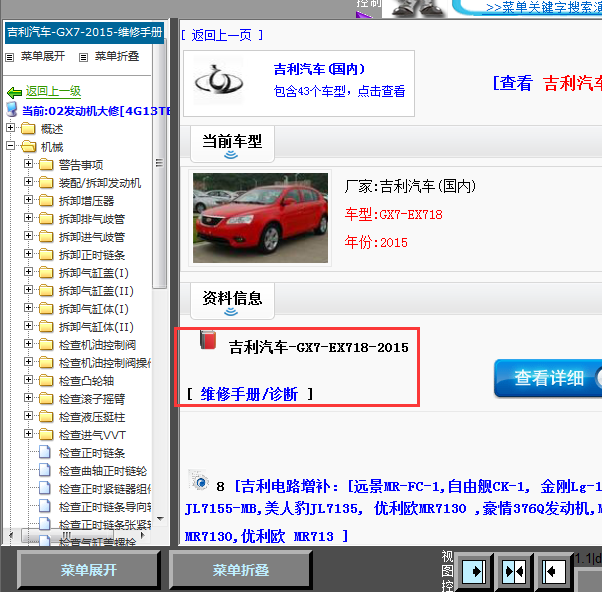Select the 拆卸气缸体(II) tree item
The height and width of the screenshot is (592, 602).
96,327
